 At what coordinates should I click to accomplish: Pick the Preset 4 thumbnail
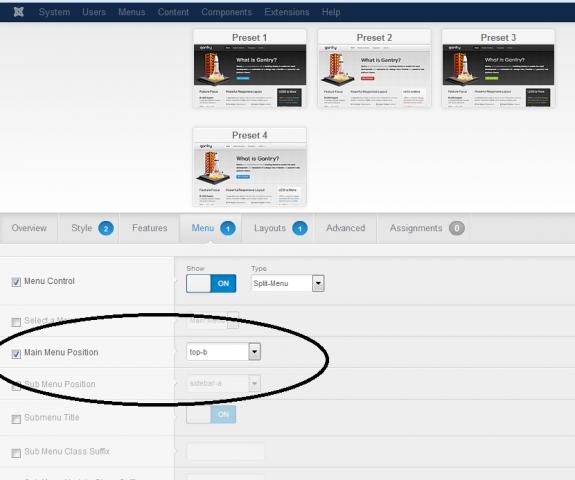(x=250, y=167)
